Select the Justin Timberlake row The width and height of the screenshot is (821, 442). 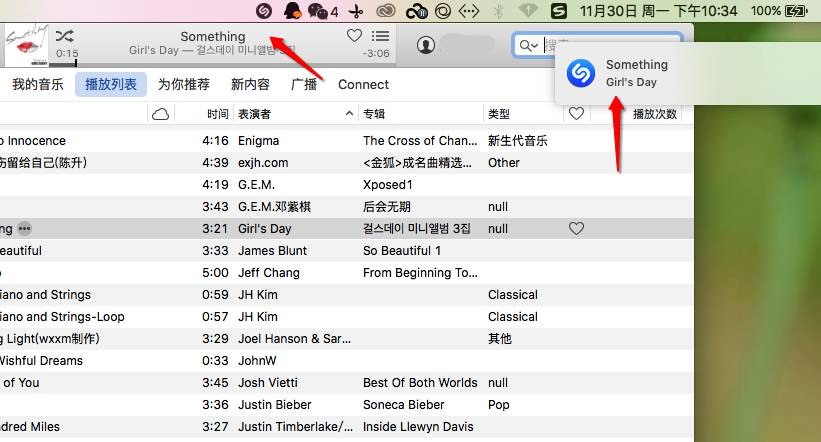pyautogui.click(x=347, y=427)
